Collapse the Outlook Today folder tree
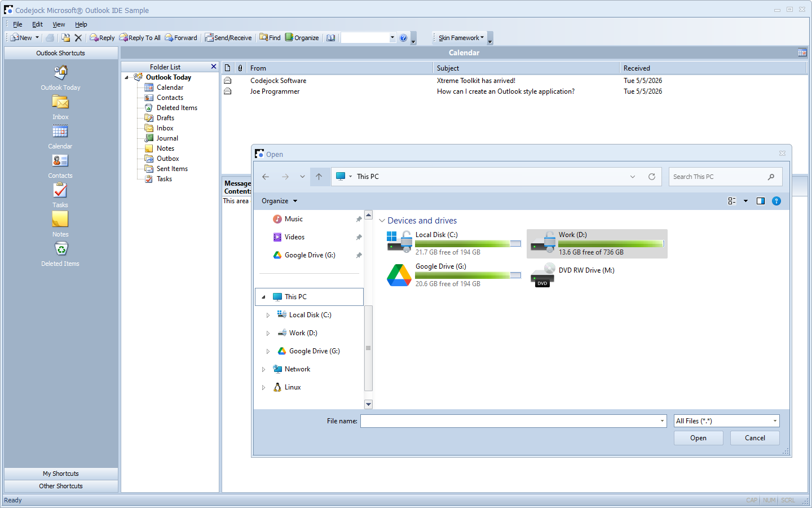The image size is (812, 508). click(x=127, y=77)
